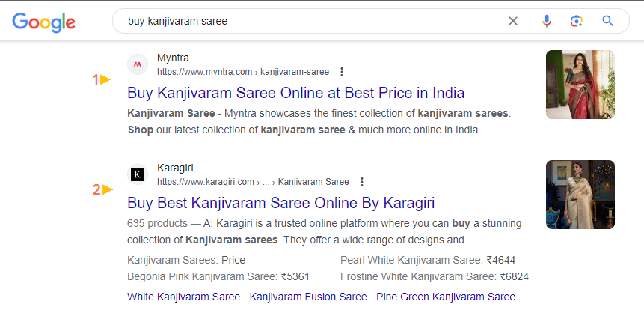Click Frostine White Kanjivaram Saree ₹6824 text
644x319 pixels.
(435, 276)
